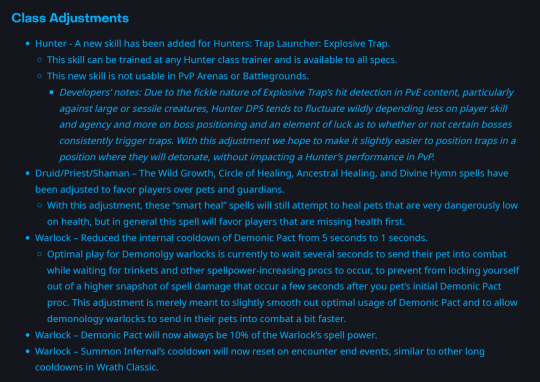Screen dimensions: 540x382
Task: Click the Class Adjustments heading
Action: tap(70, 18)
